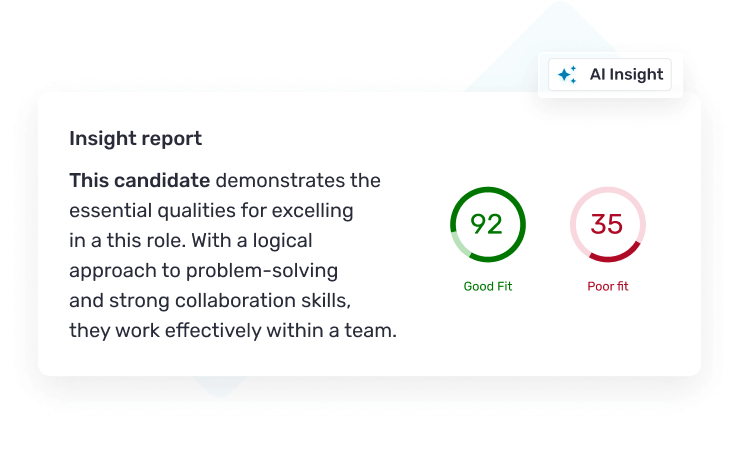Click the AI Insight sparkle icon
The height and width of the screenshot is (468, 739).
point(567,75)
